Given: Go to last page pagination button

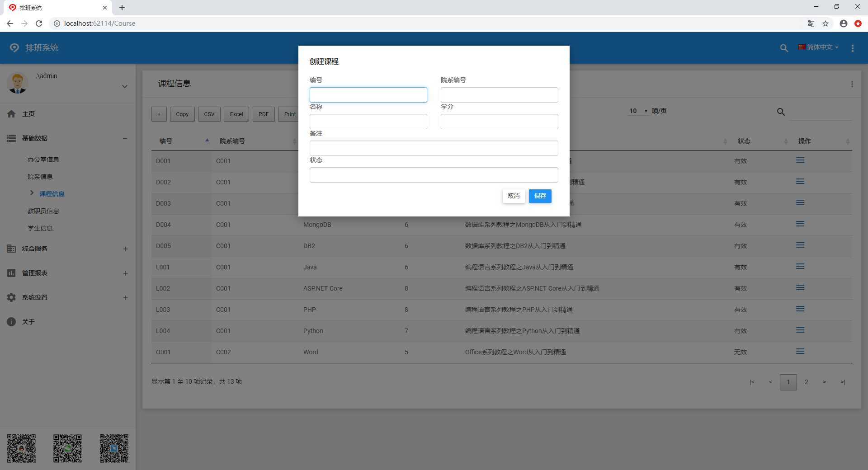Looking at the screenshot, I should 843,382.
